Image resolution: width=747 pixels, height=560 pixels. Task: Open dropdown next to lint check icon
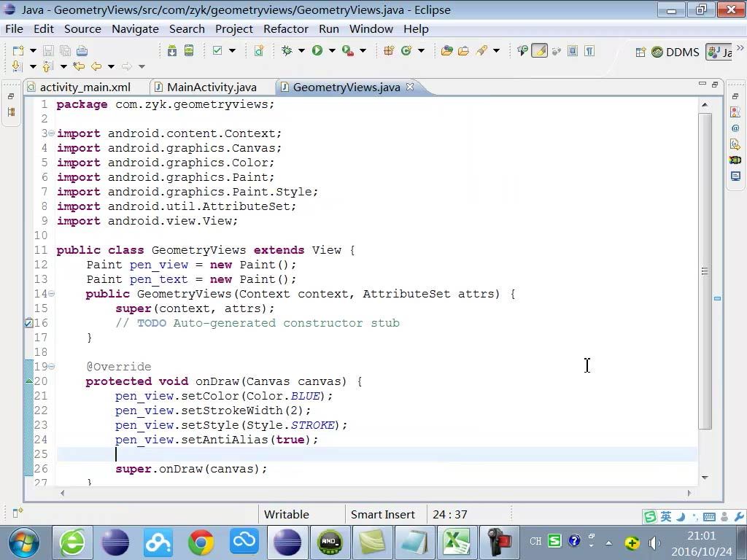tap(232, 50)
